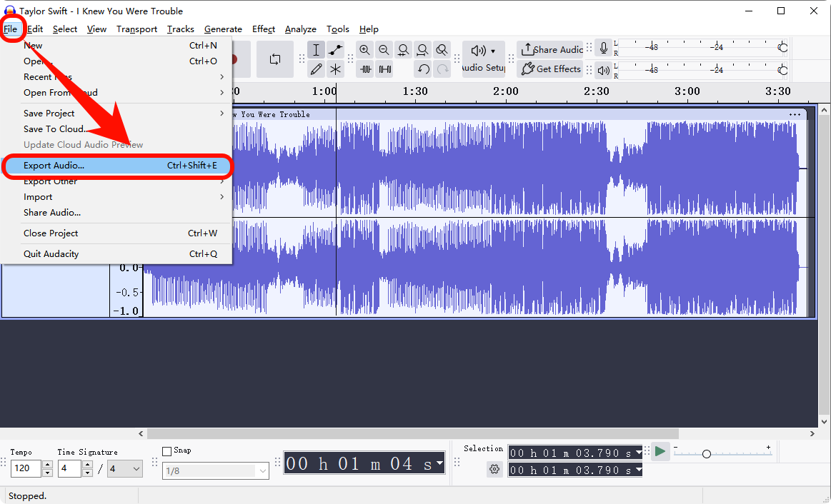Click the Zoom Out magnifier
The height and width of the screenshot is (504, 831).
pyautogui.click(x=384, y=50)
